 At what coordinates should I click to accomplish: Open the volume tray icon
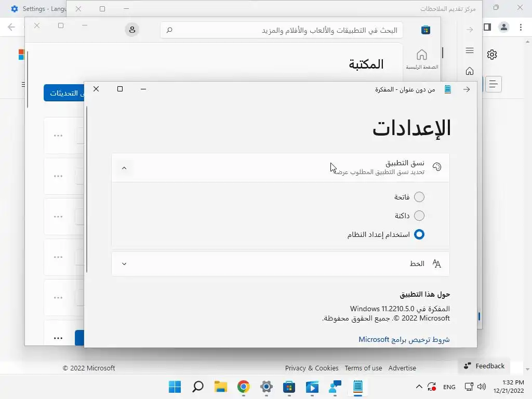pos(481,387)
